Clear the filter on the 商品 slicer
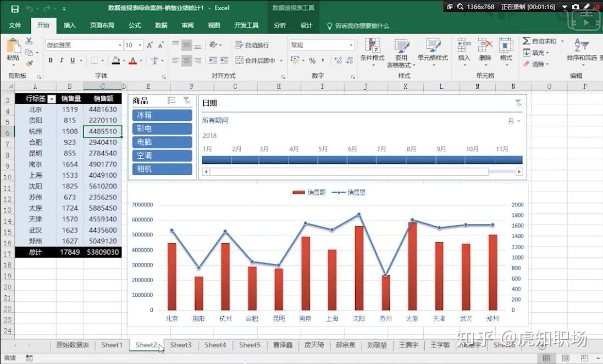 click(187, 101)
